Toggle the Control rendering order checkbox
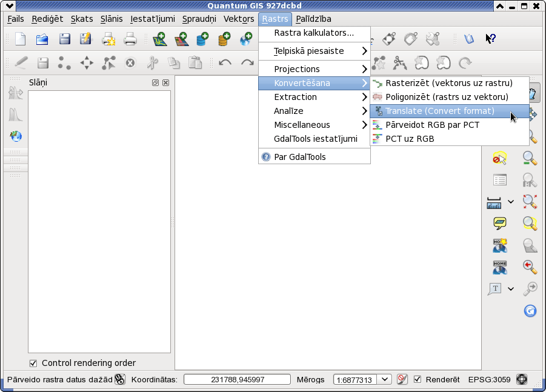The height and width of the screenshot is (392, 546). point(33,363)
